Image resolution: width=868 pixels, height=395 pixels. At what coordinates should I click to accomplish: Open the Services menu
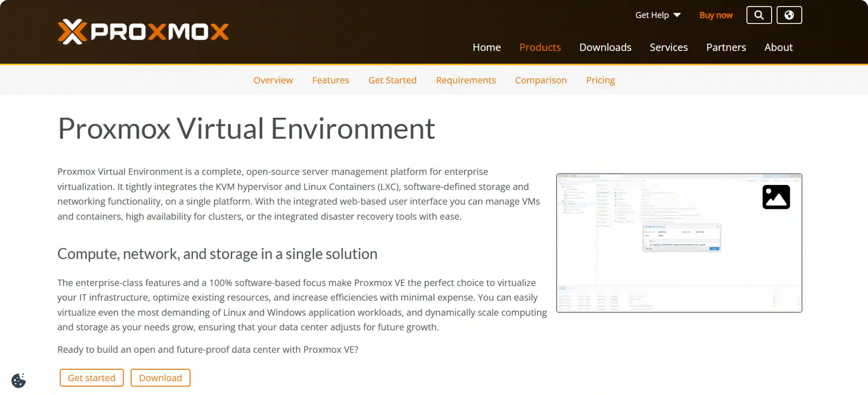coord(669,47)
